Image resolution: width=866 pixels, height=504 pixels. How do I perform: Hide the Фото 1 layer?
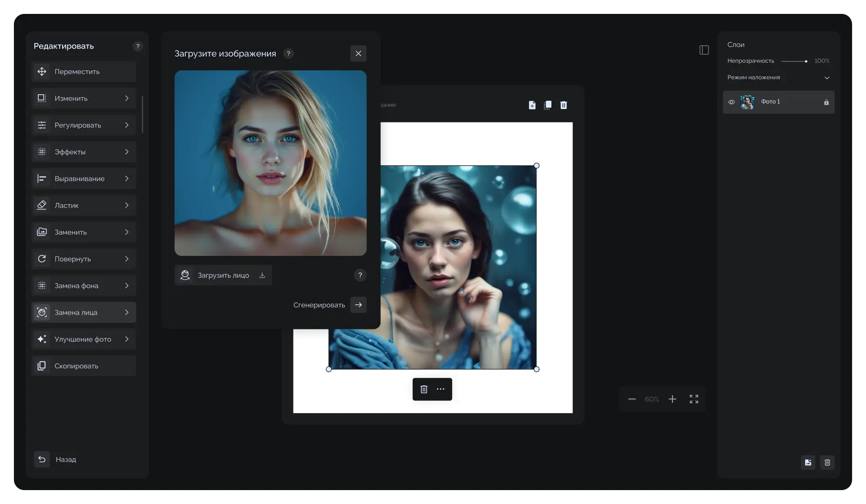click(732, 102)
